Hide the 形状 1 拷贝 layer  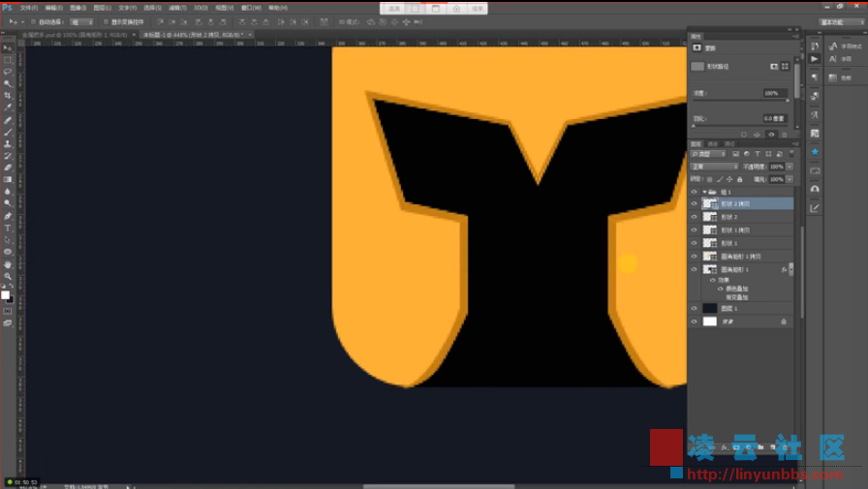[x=695, y=230]
